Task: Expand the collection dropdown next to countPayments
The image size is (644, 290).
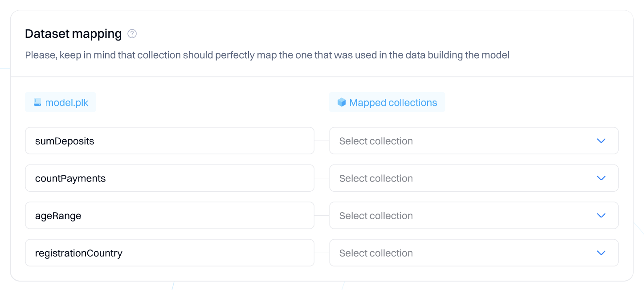Action: [463, 178]
